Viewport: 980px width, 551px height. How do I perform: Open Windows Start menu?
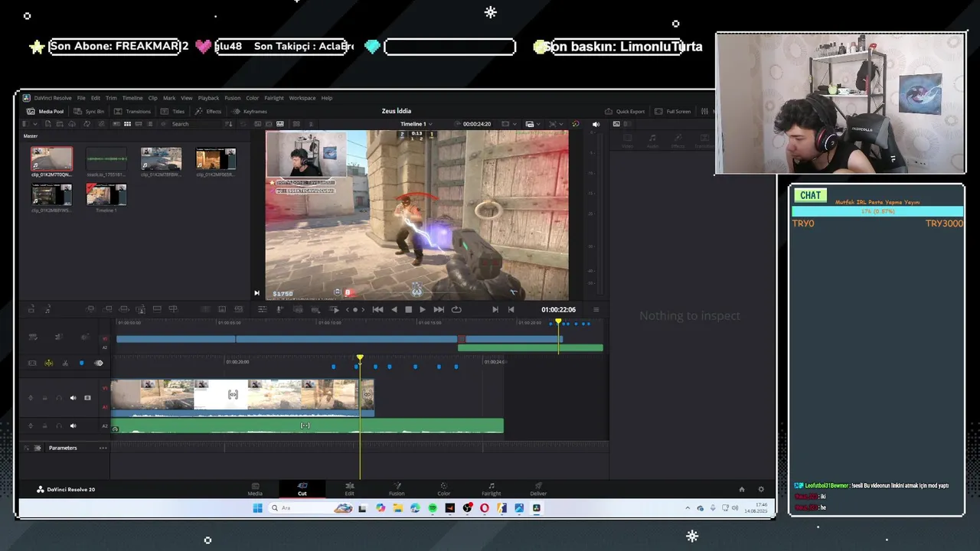[x=257, y=508]
